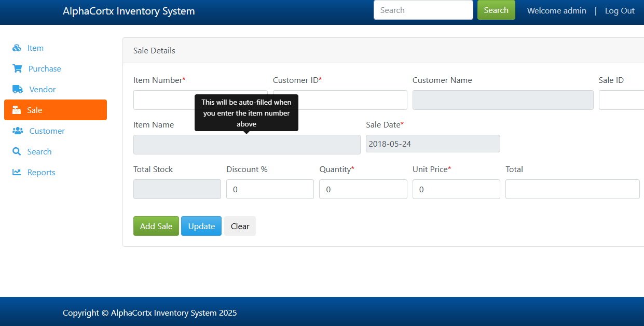This screenshot has width=644, height=326.
Task: Focus the Discount % input field
Action: click(x=270, y=189)
